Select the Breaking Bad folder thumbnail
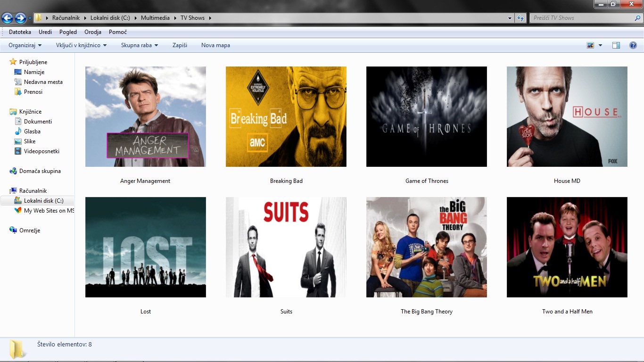The image size is (644, 362). [286, 116]
